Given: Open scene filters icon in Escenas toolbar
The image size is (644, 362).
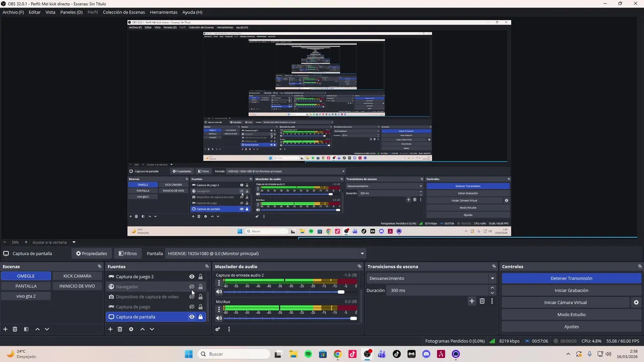Looking at the screenshot, I should pyautogui.click(x=26, y=329).
